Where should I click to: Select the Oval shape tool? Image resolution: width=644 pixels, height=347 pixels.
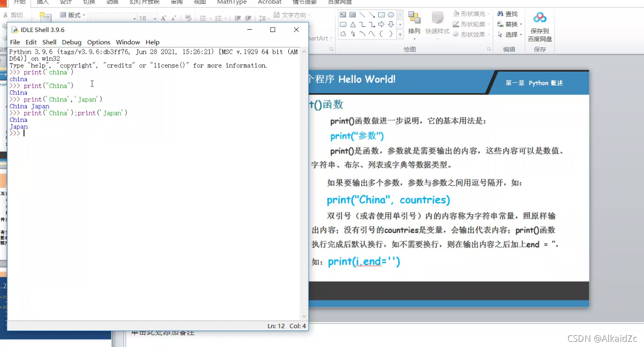(391, 15)
